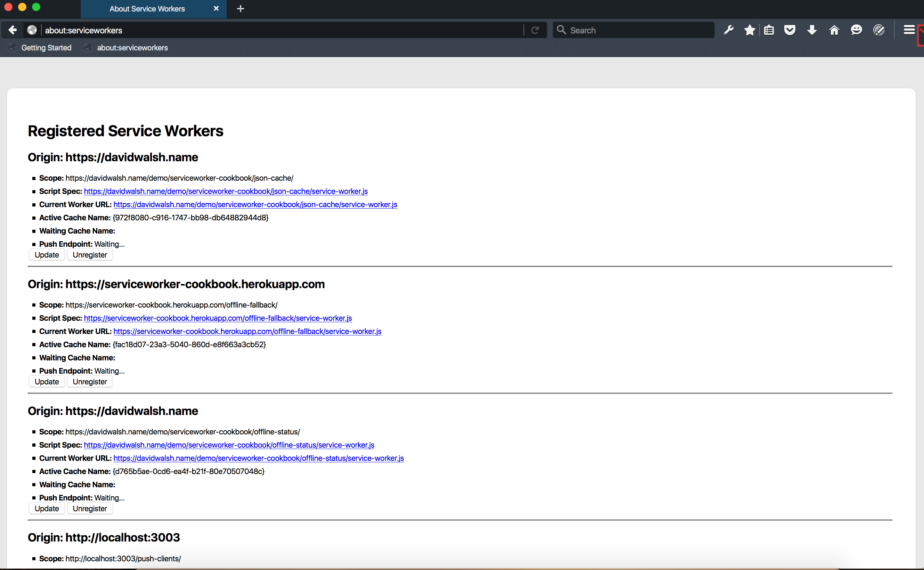Unregister the json-cache service worker
The image size is (924, 570).
pos(90,255)
